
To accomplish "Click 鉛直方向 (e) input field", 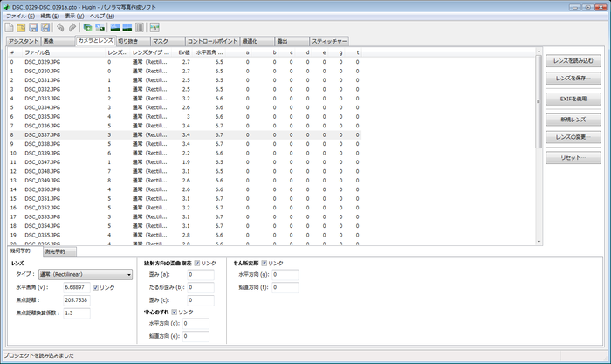I will [x=196, y=336].
